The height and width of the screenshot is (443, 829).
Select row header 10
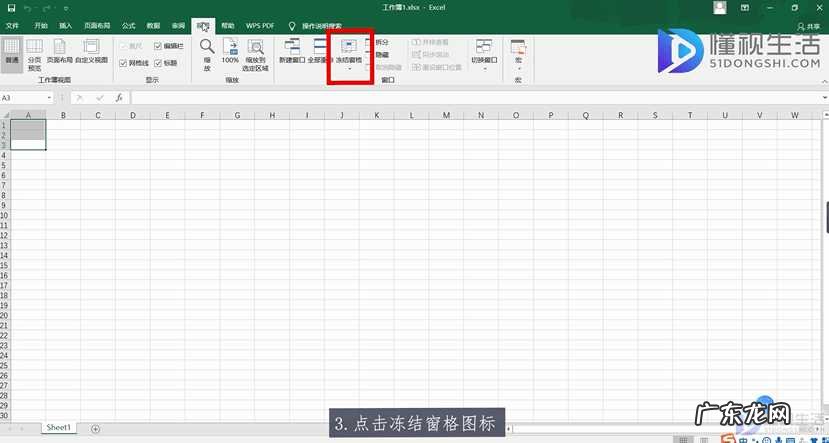click(x=5, y=216)
